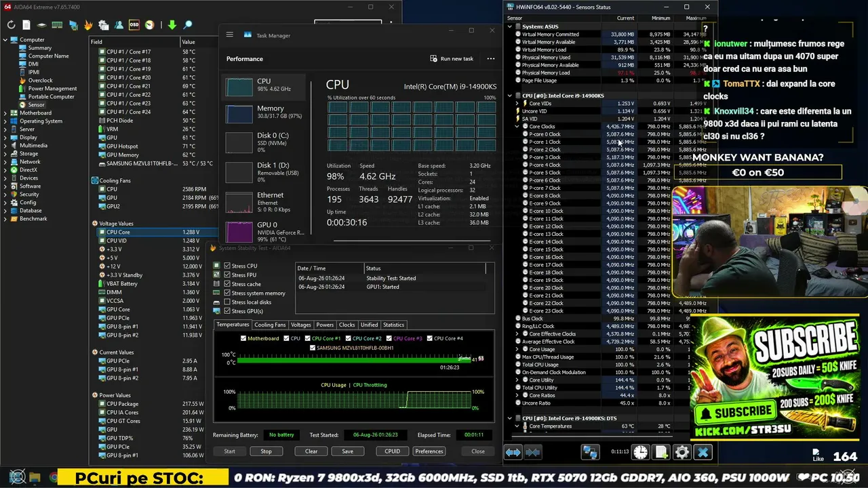This screenshot has width=868, height=488.
Task: Click the Current column header in HWiNFO
Action: click(x=625, y=18)
